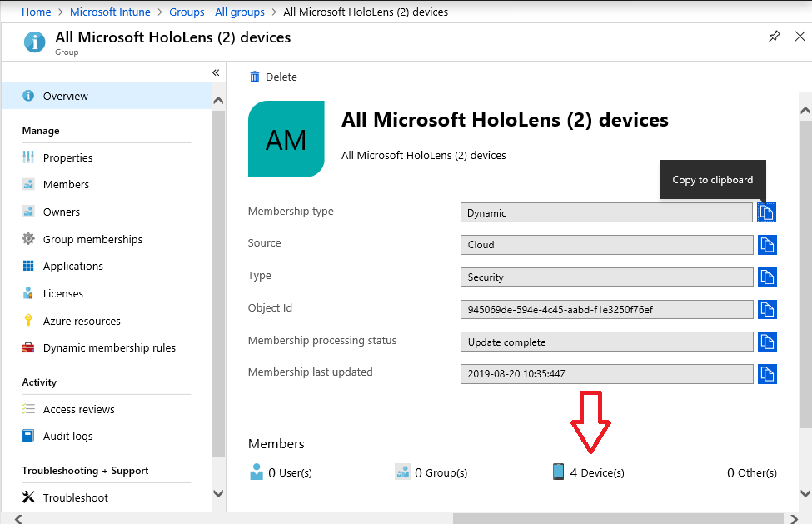Click the bottom horizontal scrollbar thumb

[618, 518]
